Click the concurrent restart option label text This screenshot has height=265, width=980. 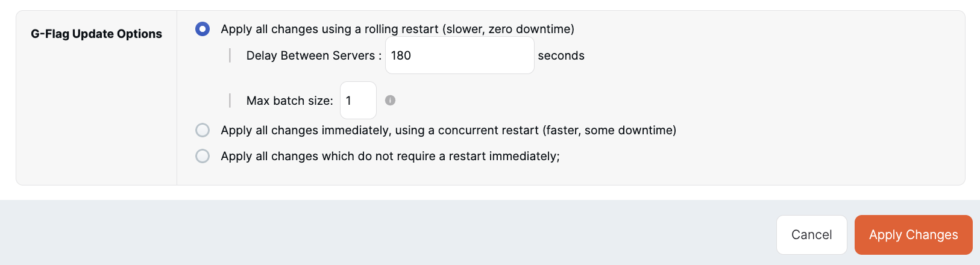380,130
